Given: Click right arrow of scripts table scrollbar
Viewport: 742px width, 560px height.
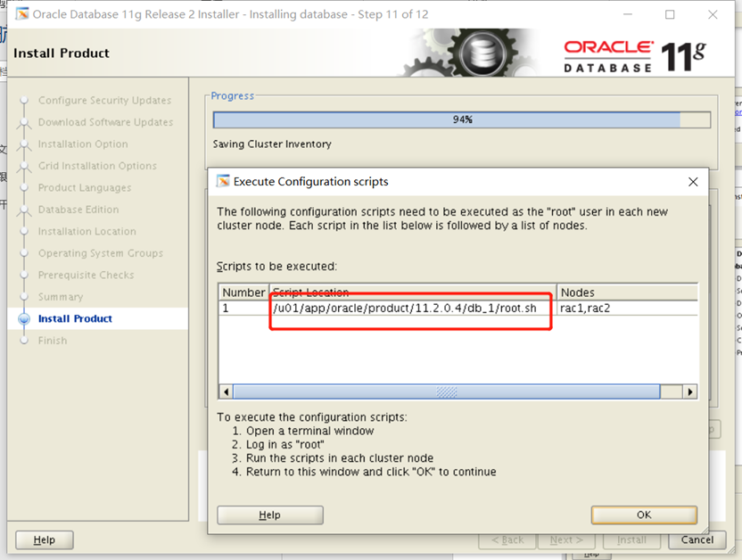Looking at the screenshot, I should tap(690, 391).
